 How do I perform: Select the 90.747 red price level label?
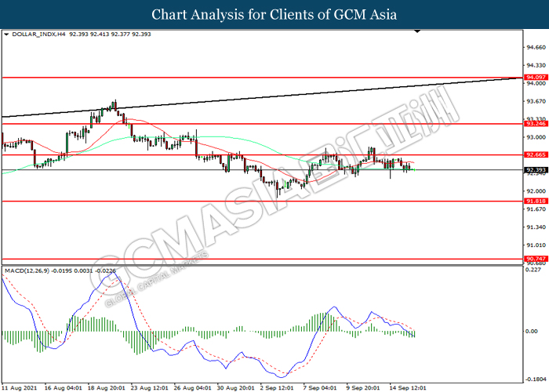536,259
